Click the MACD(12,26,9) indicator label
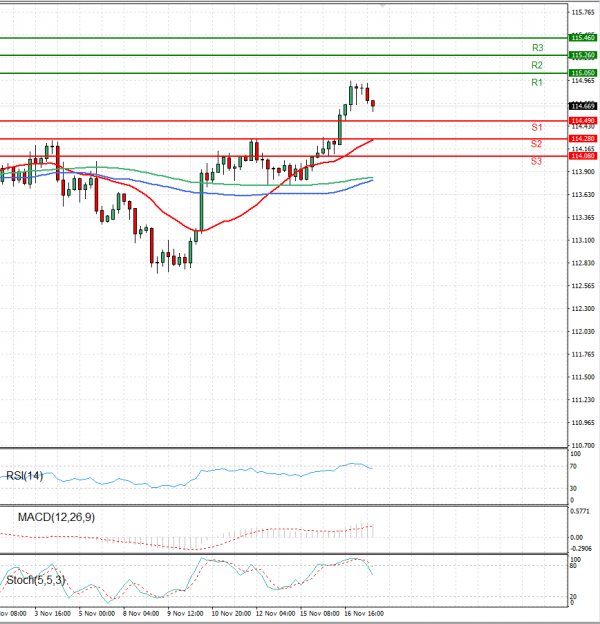 (x=56, y=517)
